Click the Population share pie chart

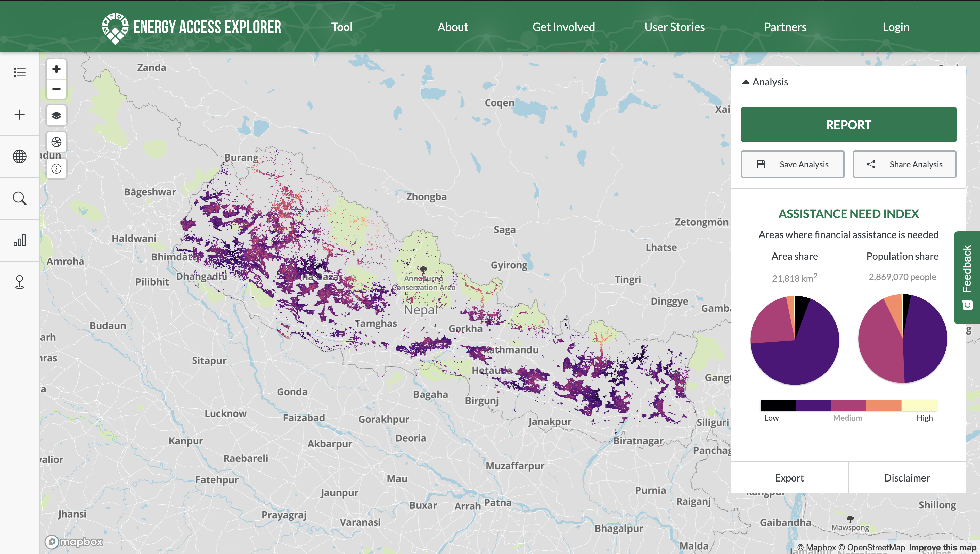(902, 338)
